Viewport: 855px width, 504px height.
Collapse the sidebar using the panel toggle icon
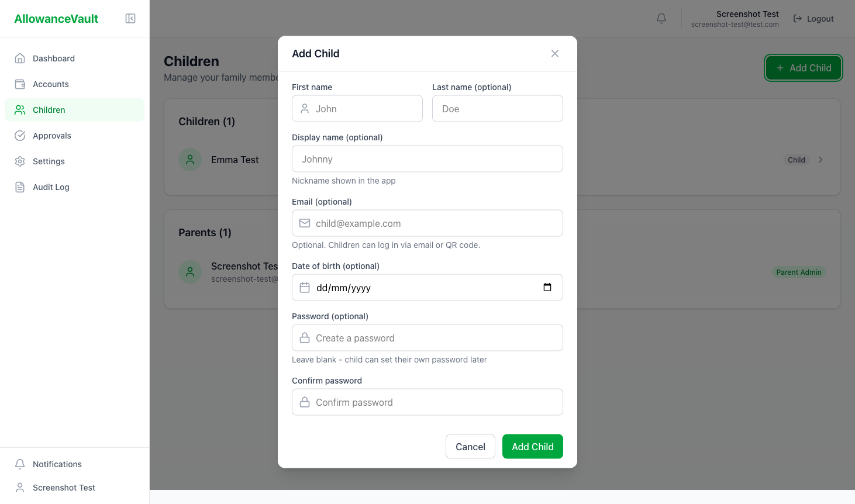[x=130, y=18]
